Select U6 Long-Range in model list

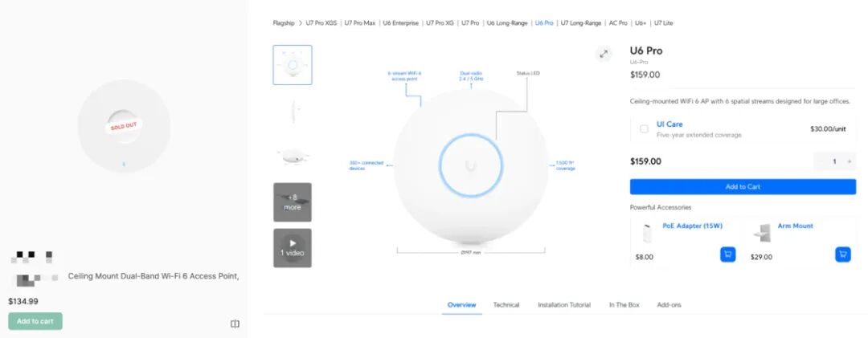click(507, 23)
